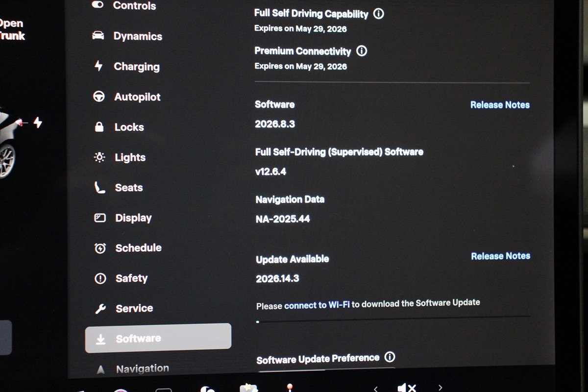Click the expiry date under Premium Connectivity

[x=301, y=66]
